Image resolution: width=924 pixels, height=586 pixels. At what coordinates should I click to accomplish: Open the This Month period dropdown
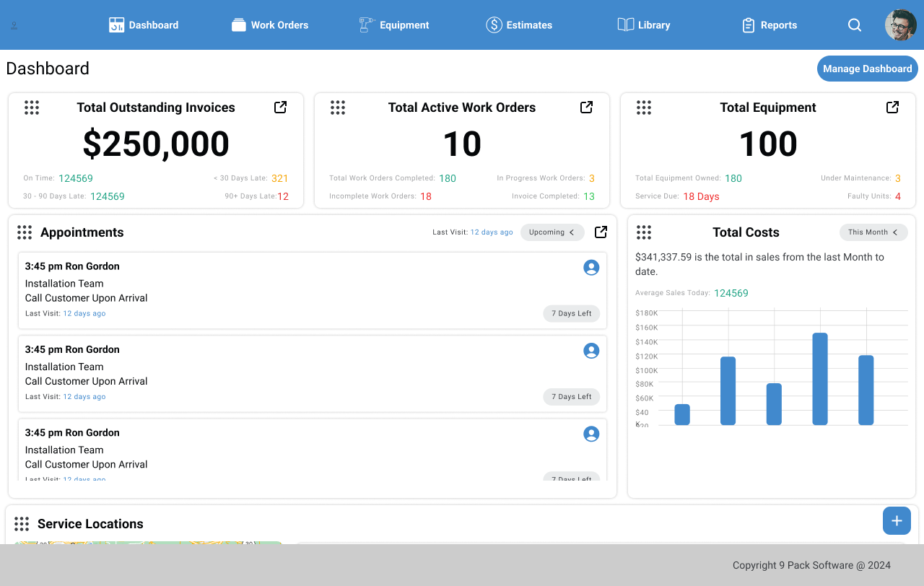tap(873, 232)
